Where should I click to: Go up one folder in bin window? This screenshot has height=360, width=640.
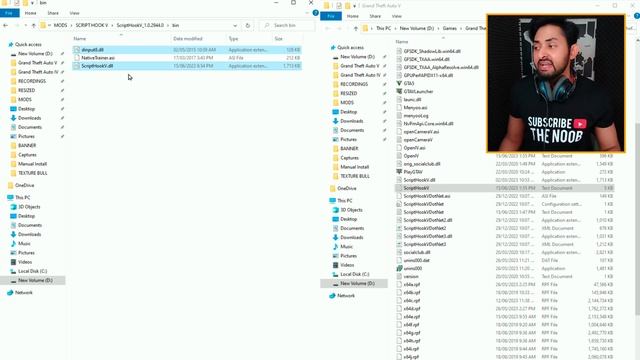coord(33,25)
